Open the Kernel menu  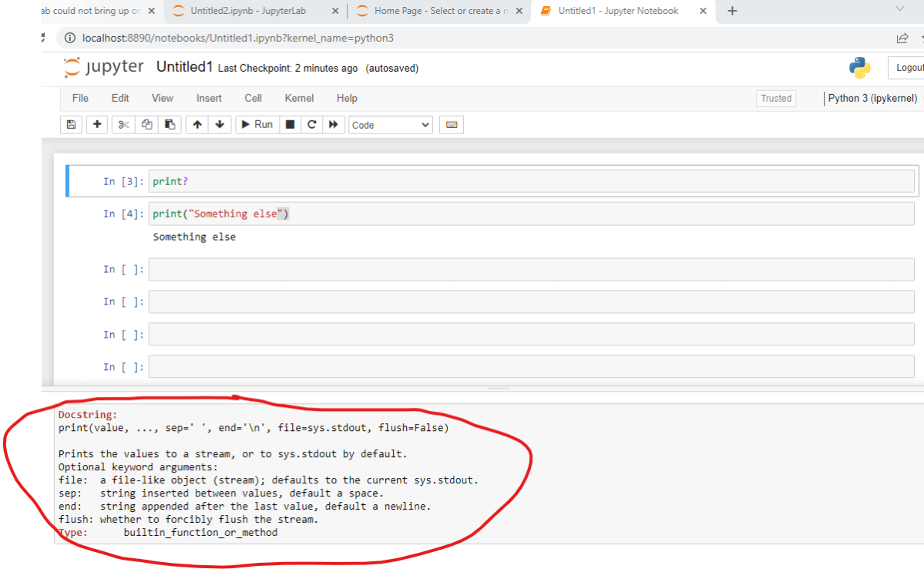(299, 99)
